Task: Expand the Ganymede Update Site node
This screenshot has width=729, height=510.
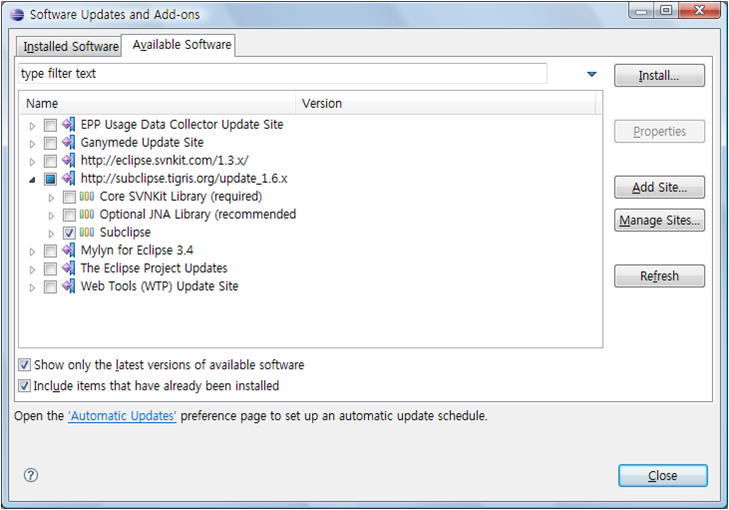Action: click(32, 144)
